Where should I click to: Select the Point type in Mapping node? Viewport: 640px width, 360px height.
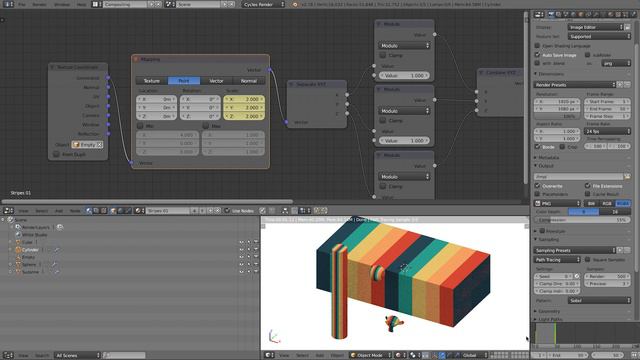point(184,81)
